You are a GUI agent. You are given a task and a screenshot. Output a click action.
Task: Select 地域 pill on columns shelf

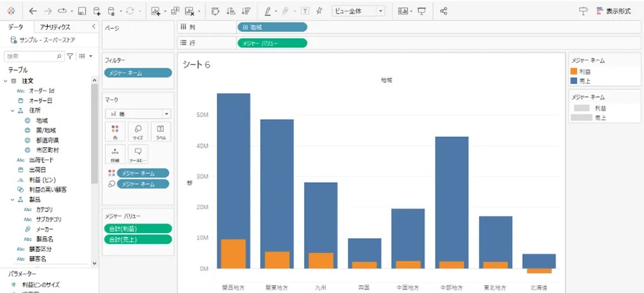click(272, 27)
